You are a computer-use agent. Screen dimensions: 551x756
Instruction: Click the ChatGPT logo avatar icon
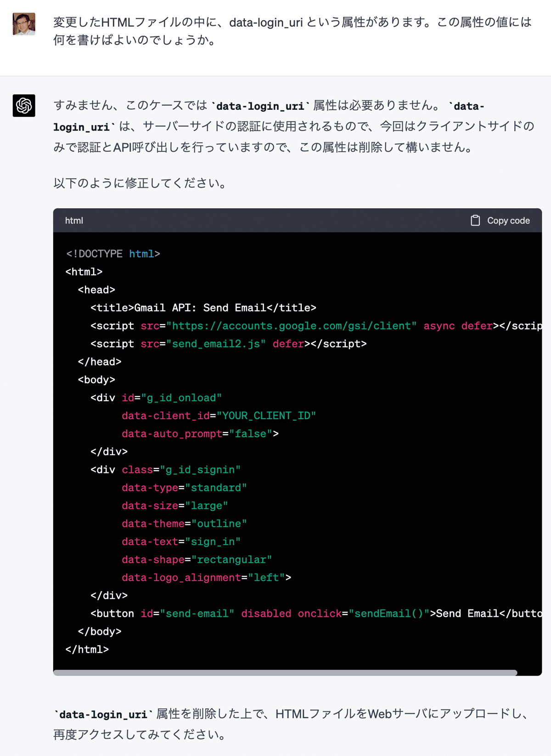[24, 106]
